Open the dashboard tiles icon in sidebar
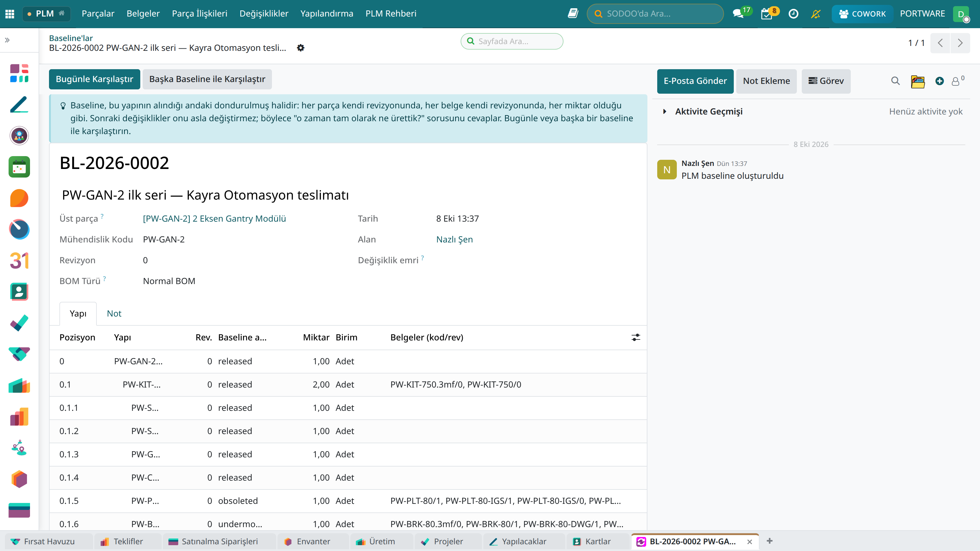 point(19,73)
